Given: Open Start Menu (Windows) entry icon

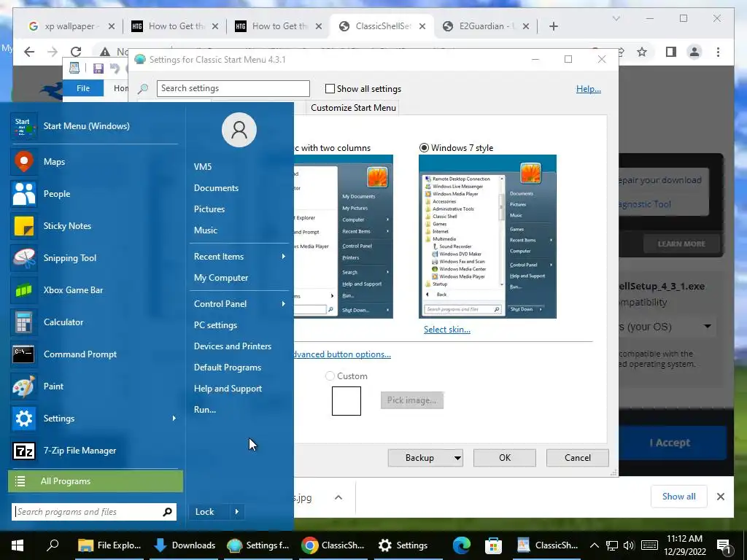Looking at the screenshot, I should (23, 126).
